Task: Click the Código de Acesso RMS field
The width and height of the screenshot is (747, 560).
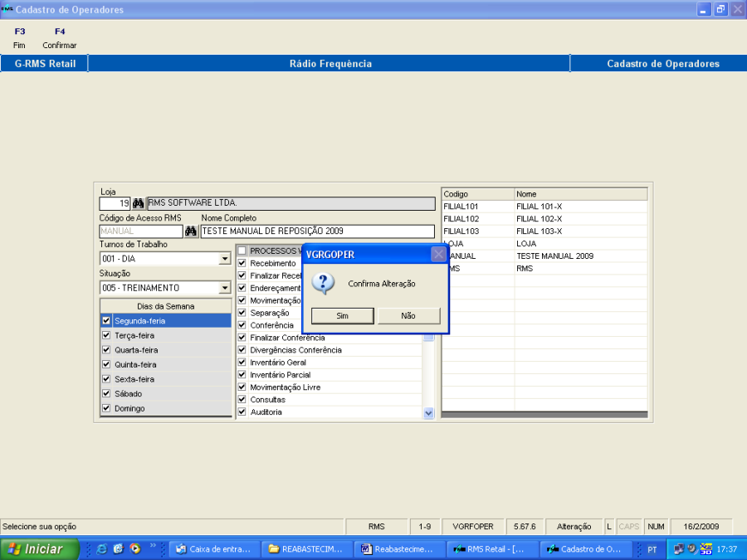Action: (141, 231)
